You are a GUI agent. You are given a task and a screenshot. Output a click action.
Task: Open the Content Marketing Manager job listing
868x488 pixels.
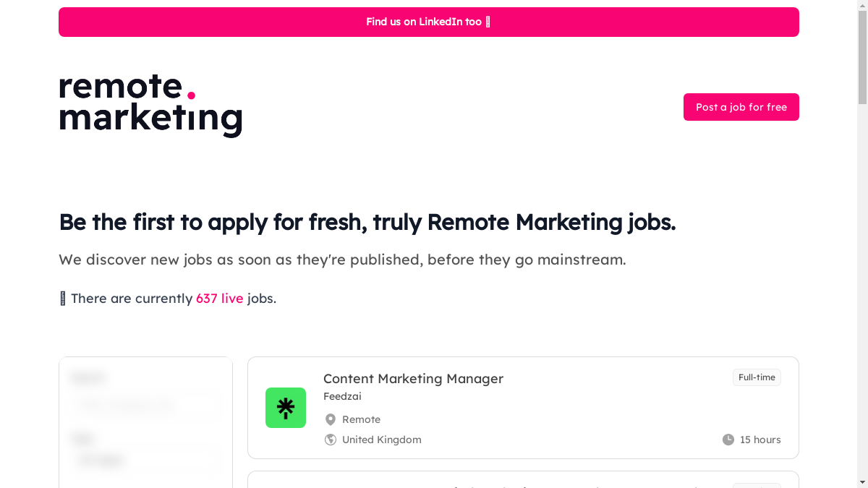click(x=413, y=379)
